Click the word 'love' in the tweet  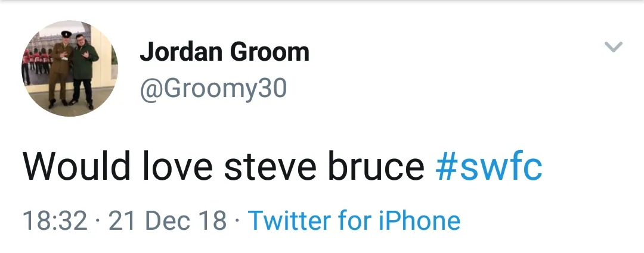tap(174, 166)
